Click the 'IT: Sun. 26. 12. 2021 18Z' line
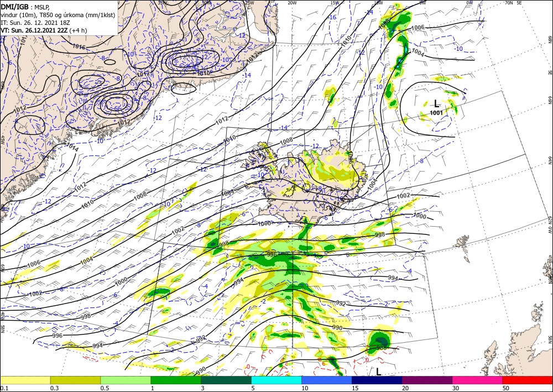553x392 pixels. pos(35,23)
